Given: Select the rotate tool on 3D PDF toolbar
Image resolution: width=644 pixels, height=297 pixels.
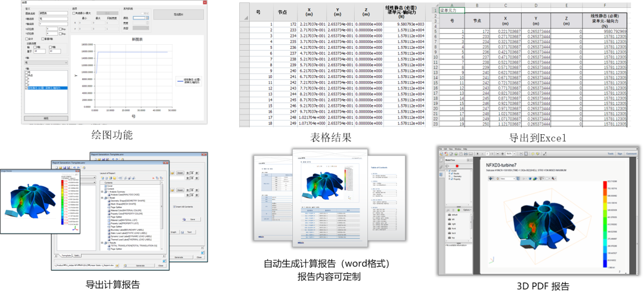Looking at the screenshot, I should pyautogui.click(x=490, y=179).
